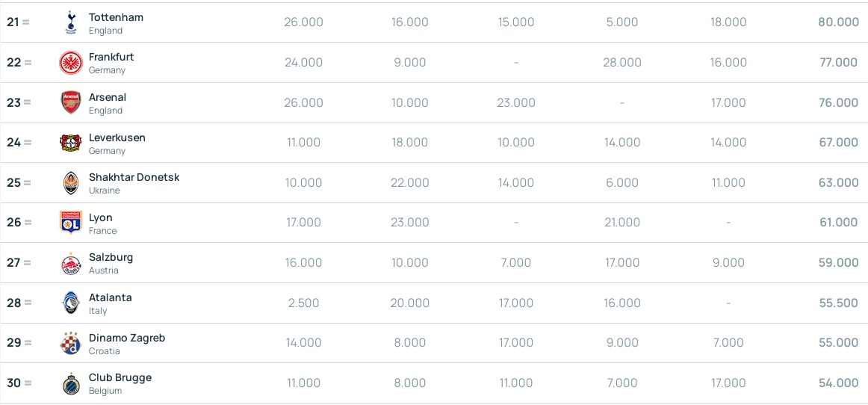Click the Dinamo Zagreb crest
868x405 pixels.
click(71, 343)
